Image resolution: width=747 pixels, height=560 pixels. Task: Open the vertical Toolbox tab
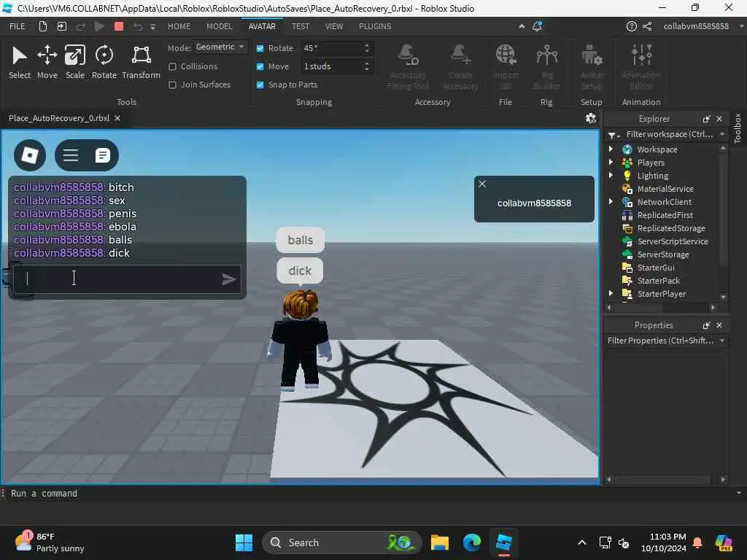point(738,128)
